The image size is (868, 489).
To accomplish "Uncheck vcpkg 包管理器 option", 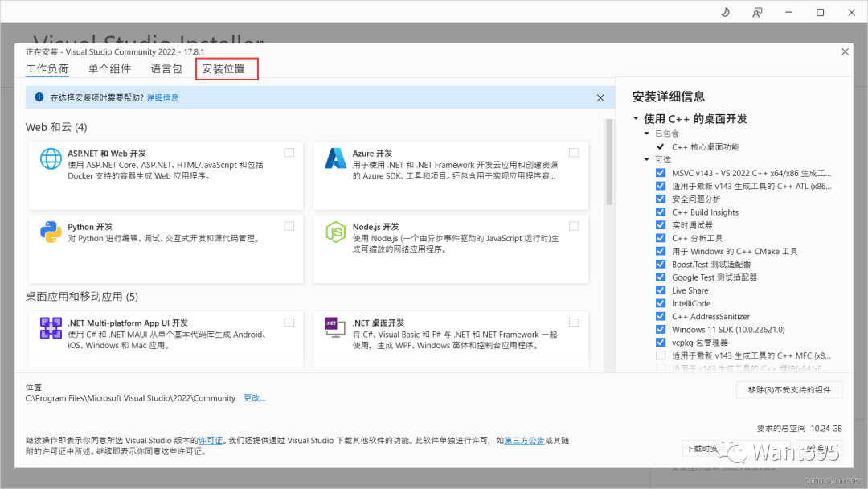I will click(661, 343).
